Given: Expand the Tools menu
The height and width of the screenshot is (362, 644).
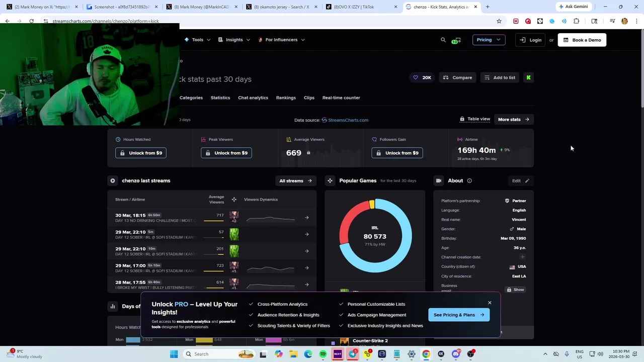Looking at the screenshot, I should tap(198, 40).
